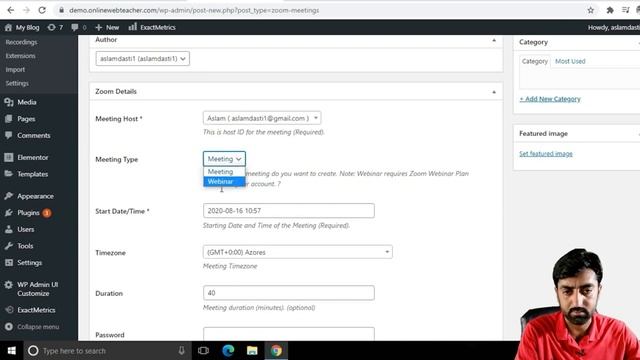640x360 pixels.
Task: Open the browser extensions puzzle icon
Action: click(610, 10)
